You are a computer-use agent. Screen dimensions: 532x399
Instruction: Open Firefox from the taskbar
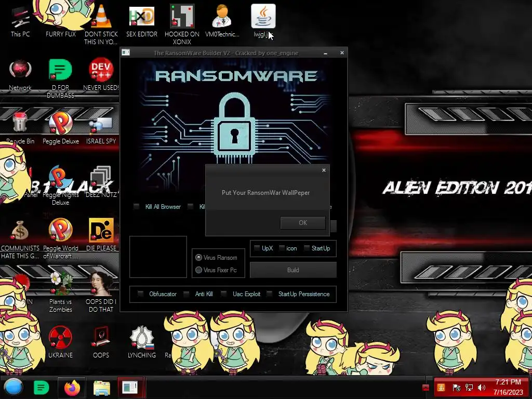72,387
